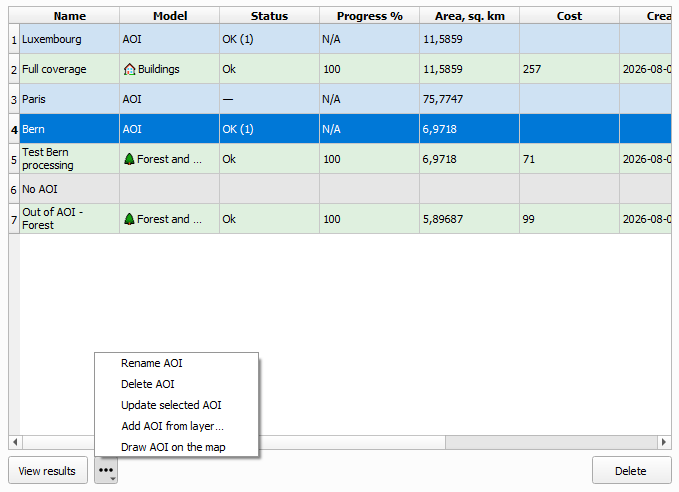Sort by the Status column header
This screenshot has width=679, height=492.
point(269,16)
